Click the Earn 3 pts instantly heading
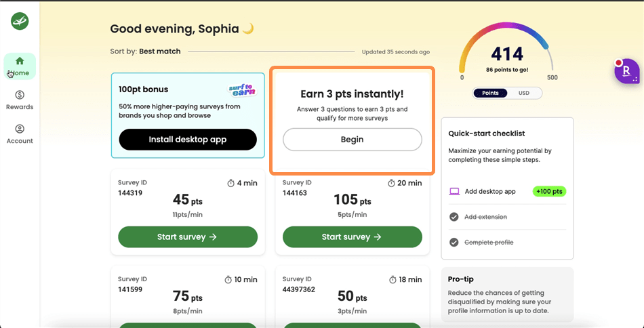Image resolution: width=644 pixels, height=328 pixels. 353,94
